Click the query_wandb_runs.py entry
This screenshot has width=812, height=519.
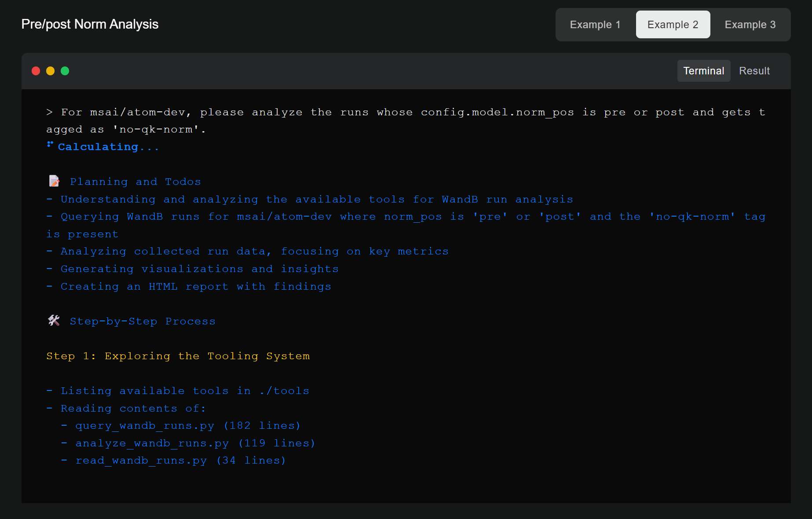coord(181,426)
